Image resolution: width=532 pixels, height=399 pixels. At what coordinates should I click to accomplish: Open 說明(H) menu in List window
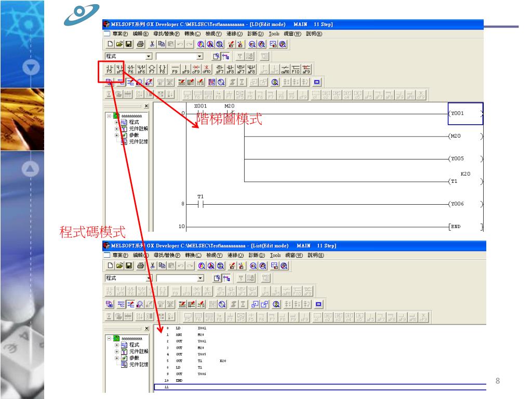pyautogui.click(x=315, y=255)
